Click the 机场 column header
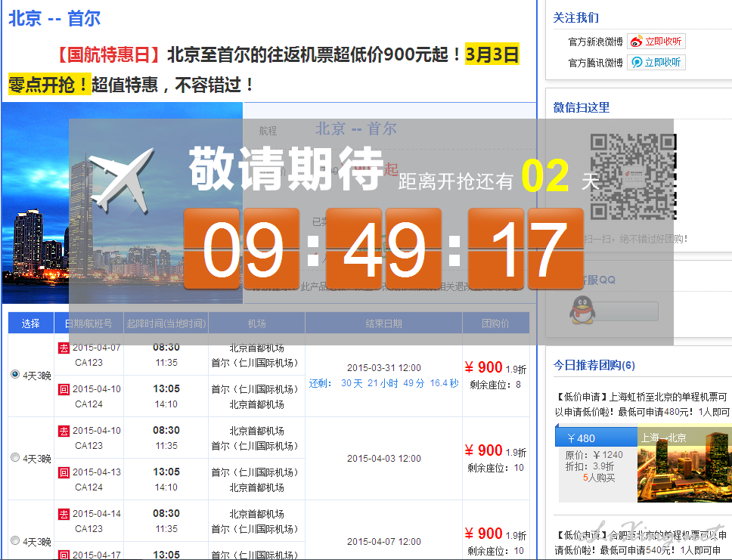Viewport: 732px width, 560px height. (x=257, y=323)
